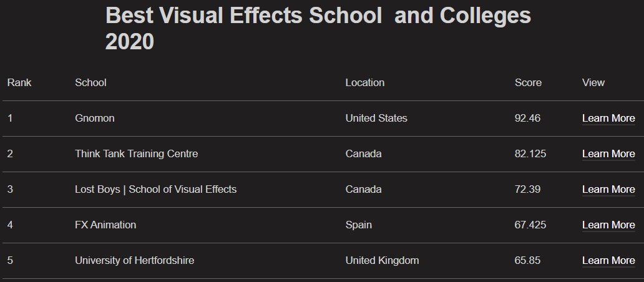This screenshot has width=644, height=282.
Task: Click the United Kingdom location cell
Action: [382, 261]
